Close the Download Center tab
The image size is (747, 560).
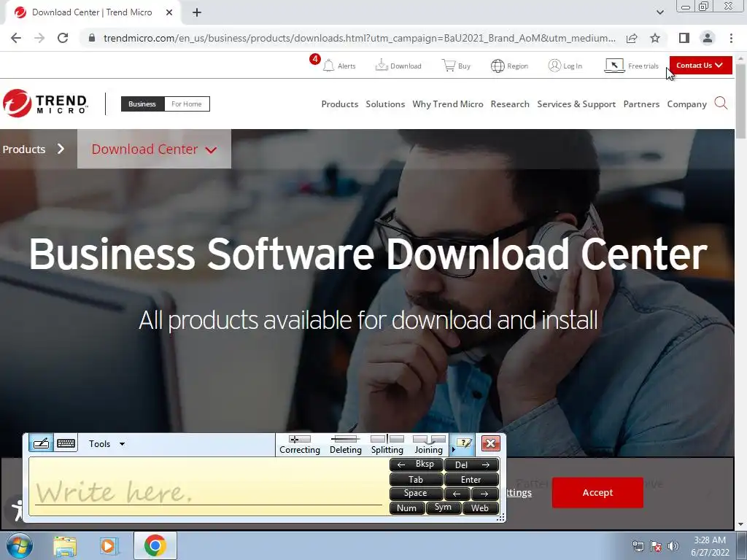click(169, 12)
